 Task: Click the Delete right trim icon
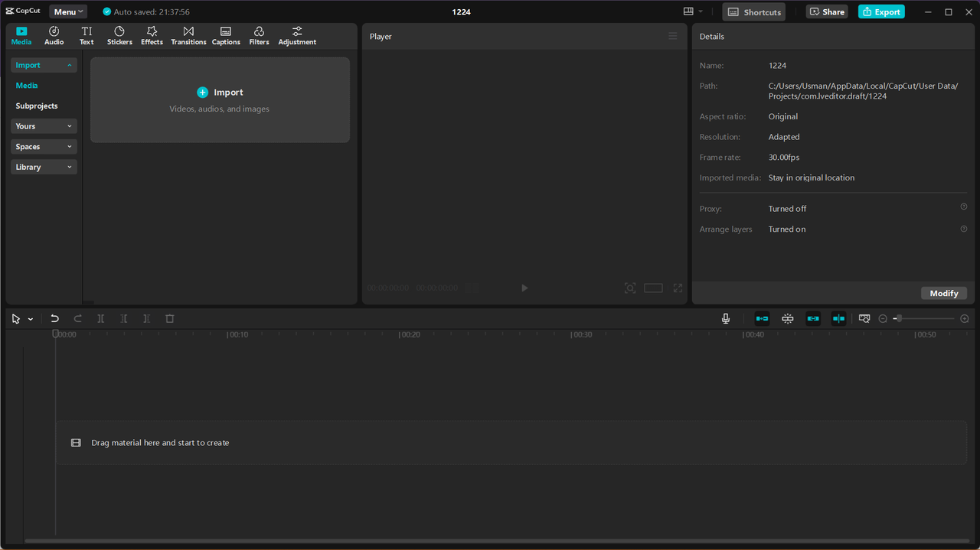pos(146,319)
